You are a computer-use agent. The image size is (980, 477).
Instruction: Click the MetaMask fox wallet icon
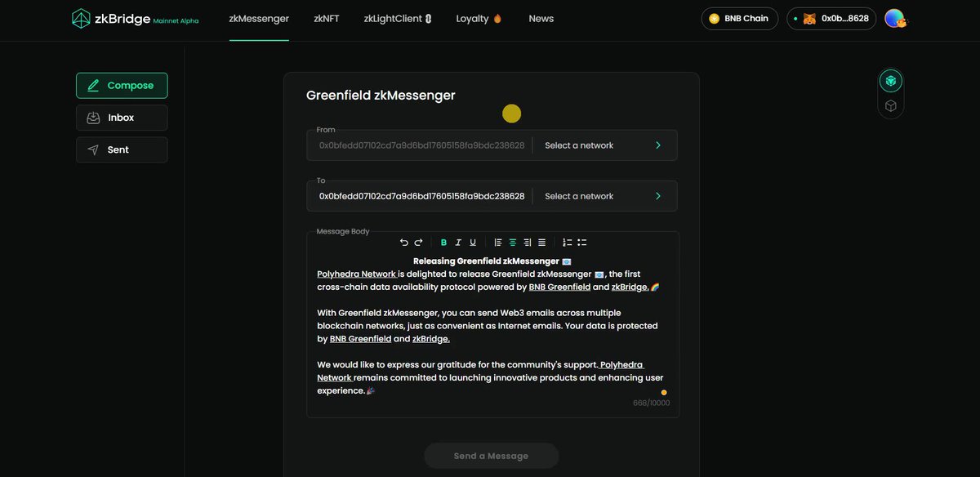coord(809,19)
